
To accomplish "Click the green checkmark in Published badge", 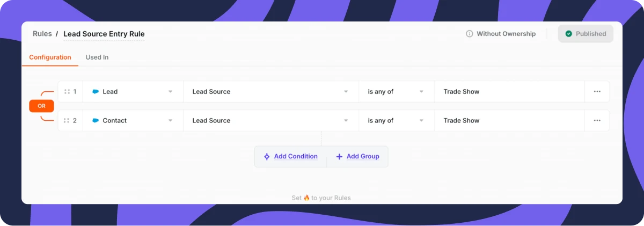I will coord(569,34).
